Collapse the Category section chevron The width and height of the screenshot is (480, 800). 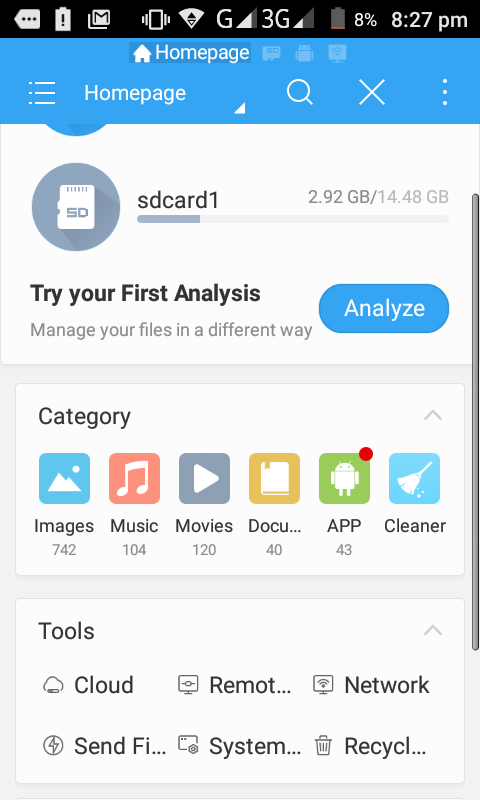pos(433,415)
